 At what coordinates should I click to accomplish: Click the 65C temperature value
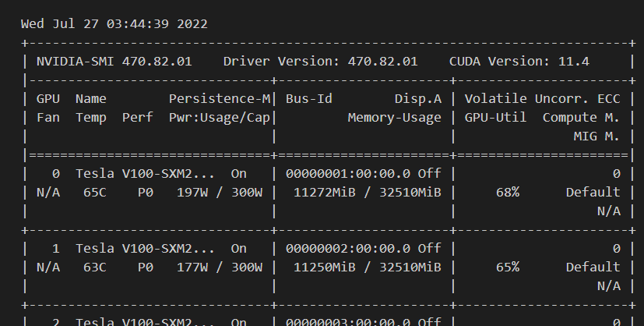pos(95,193)
